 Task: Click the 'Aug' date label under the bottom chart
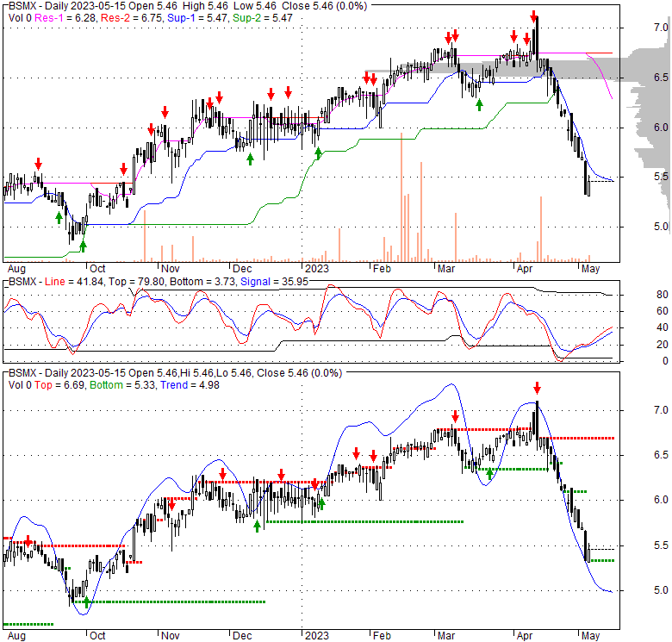pos(16,636)
